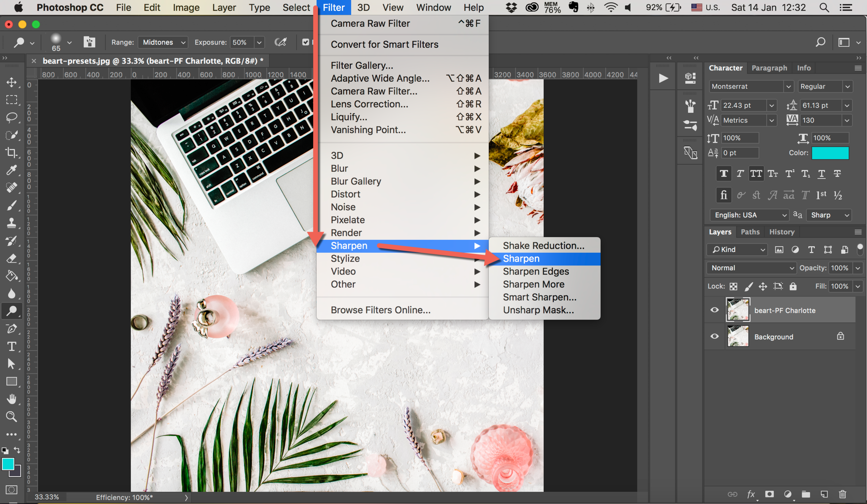The height and width of the screenshot is (504, 867).
Task: Open the Sharp anti-aliasing dropdown
Action: 829,215
